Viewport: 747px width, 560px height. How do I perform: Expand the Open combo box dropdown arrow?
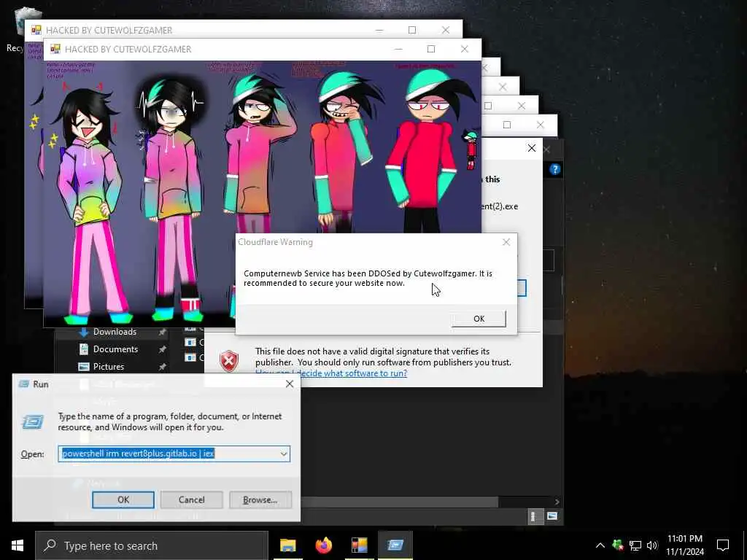284,454
